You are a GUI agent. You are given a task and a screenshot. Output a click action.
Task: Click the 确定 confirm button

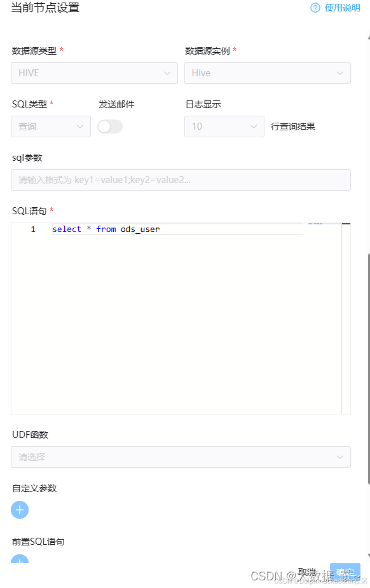point(345,572)
